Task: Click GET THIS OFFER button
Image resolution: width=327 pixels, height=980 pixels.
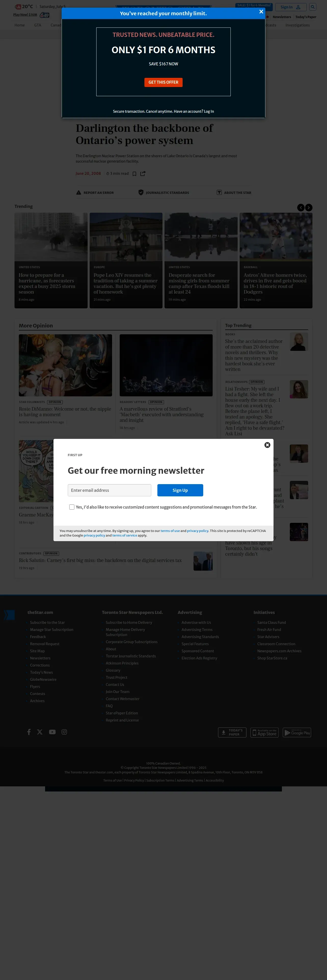Action: pos(163,82)
